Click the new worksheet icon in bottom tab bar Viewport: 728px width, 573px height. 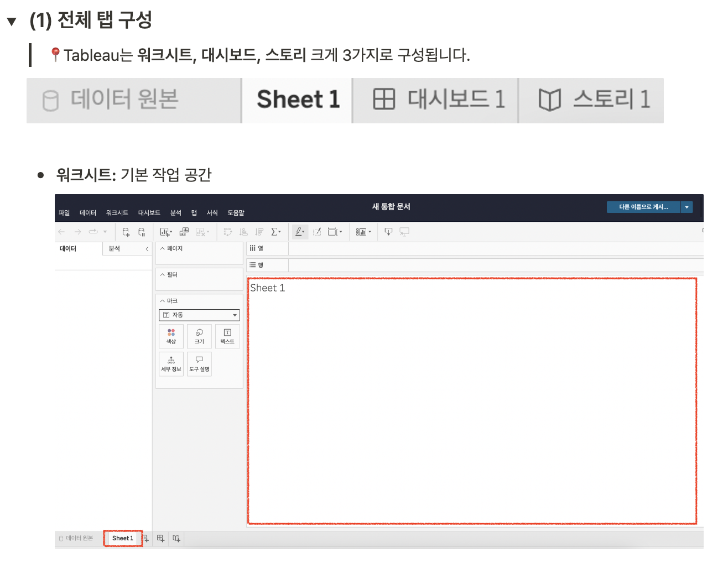(145, 538)
